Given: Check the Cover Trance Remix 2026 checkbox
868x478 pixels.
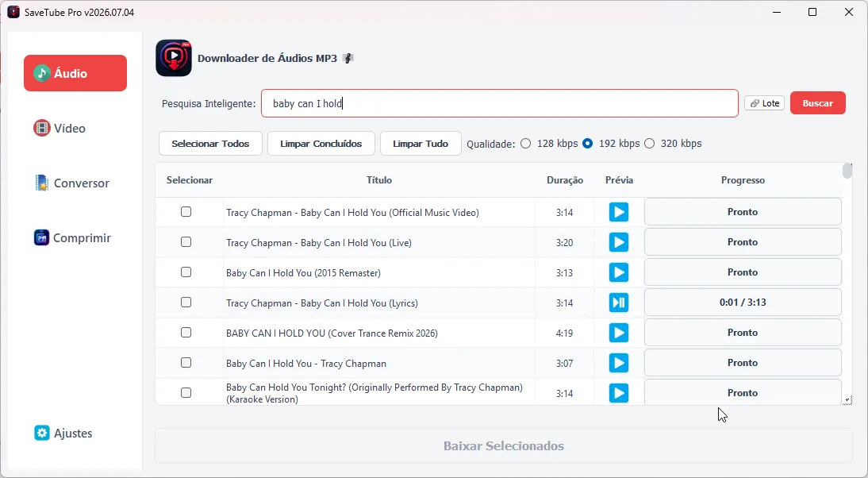Looking at the screenshot, I should click(186, 333).
